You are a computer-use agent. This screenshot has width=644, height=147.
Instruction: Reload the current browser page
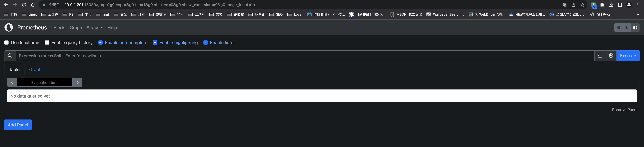point(24,5)
